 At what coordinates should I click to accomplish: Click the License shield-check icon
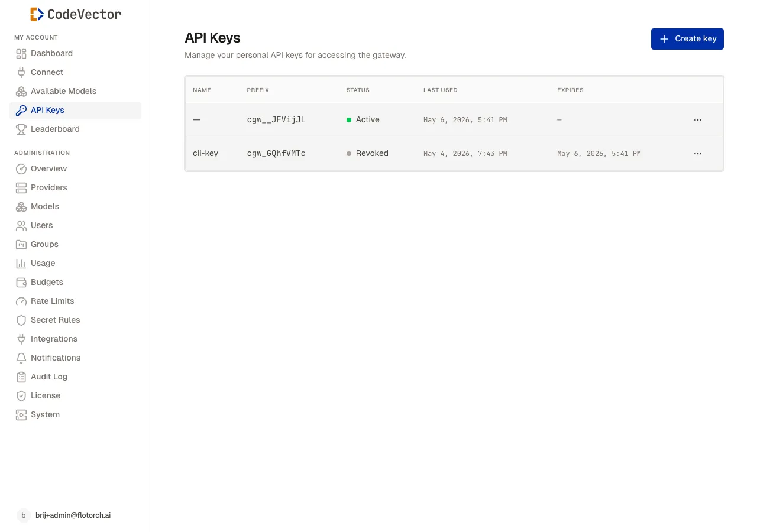tap(21, 396)
